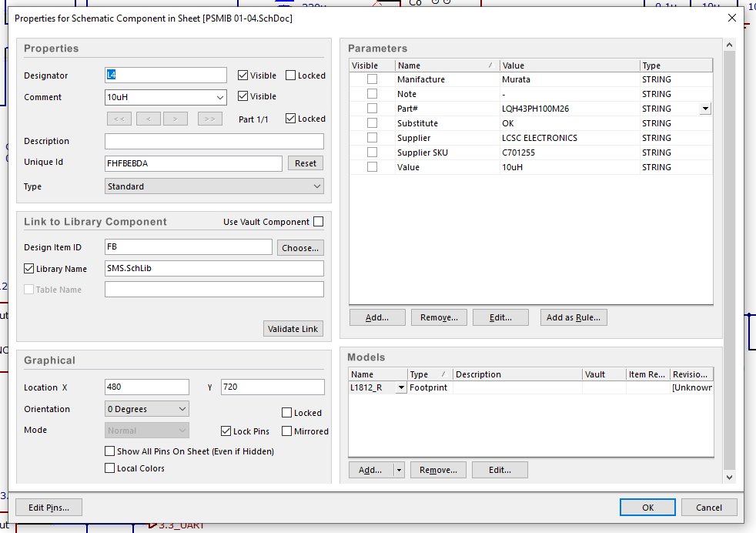This screenshot has height=533, width=756.
Task: Click Models Add... button
Action: point(370,469)
